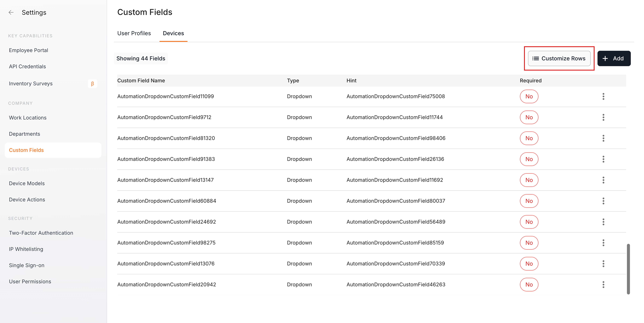
Task: Select the field name AutomationDropdownCustomField98275
Action: point(166,243)
